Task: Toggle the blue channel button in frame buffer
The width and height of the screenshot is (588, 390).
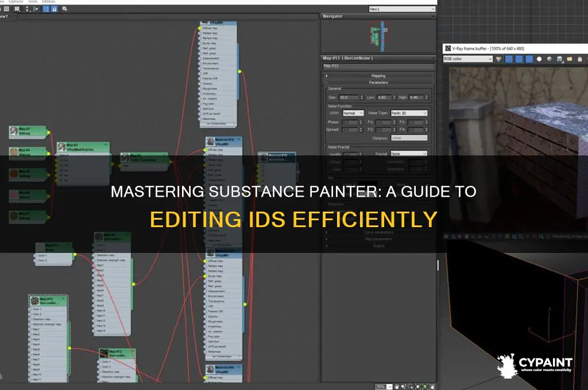Action: [529, 59]
